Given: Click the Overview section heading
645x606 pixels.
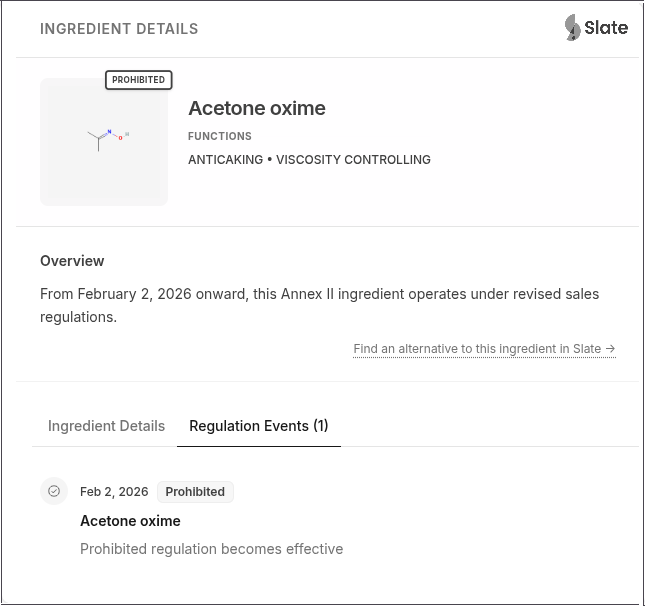Looking at the screenshot, I should click(x=72, y=261).
